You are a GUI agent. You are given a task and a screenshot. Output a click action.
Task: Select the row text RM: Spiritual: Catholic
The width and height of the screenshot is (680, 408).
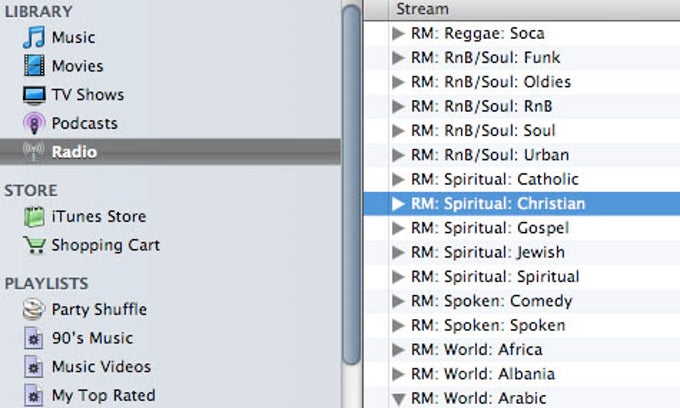point(495,179)
